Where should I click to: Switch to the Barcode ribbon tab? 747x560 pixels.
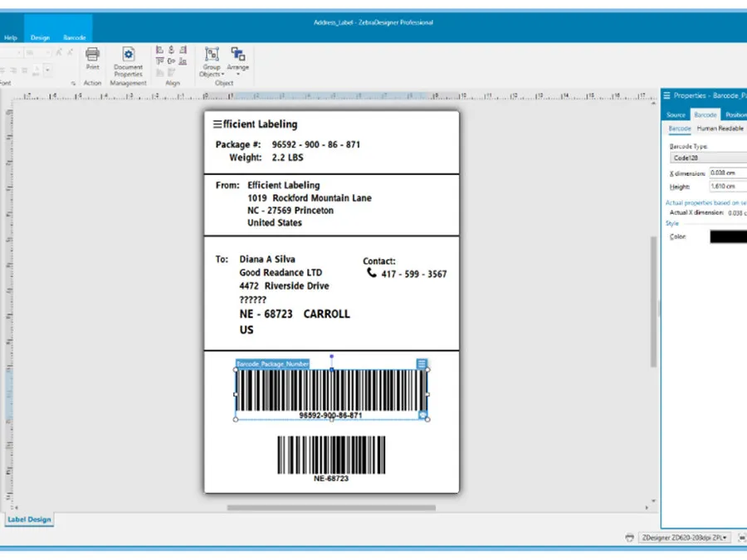[x=75, y=37]
